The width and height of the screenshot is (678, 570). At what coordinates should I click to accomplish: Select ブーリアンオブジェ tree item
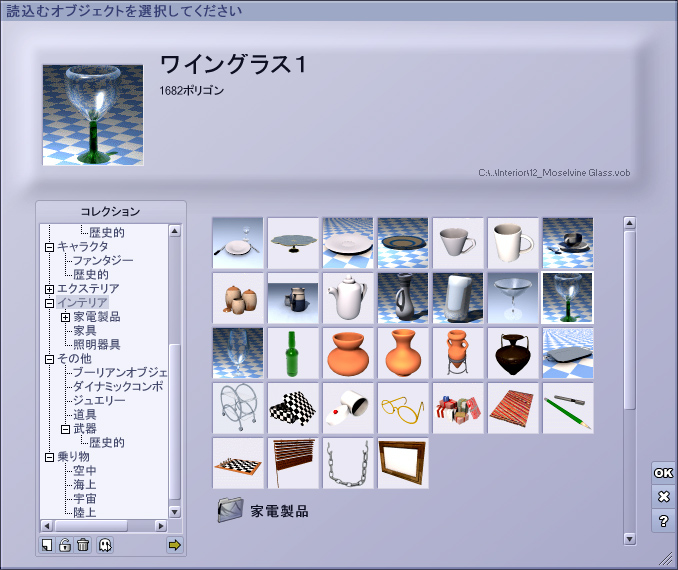[120, 372]
